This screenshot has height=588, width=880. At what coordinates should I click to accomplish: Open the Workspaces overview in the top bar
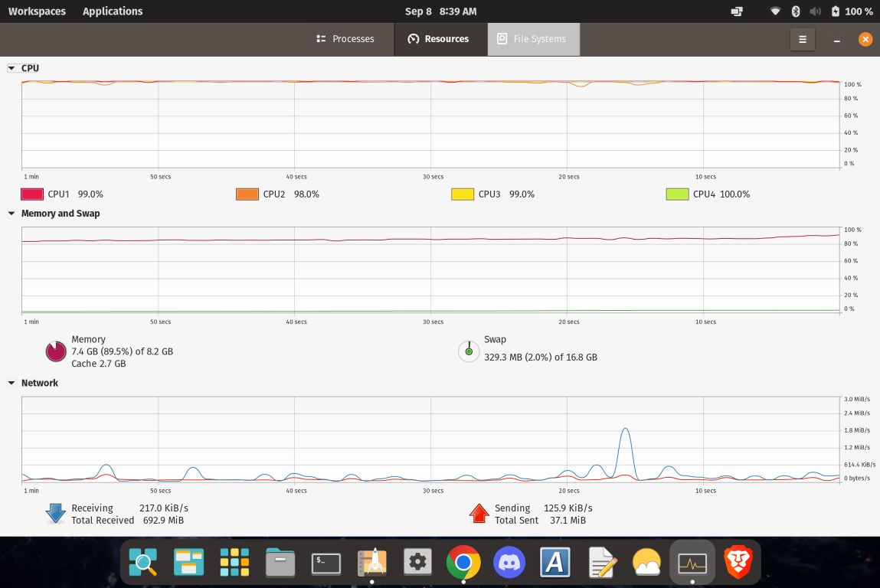click(x=37, y=11)
